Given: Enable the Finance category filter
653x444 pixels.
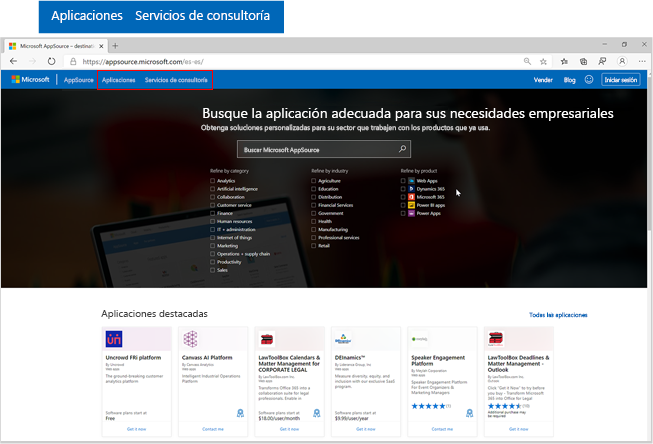Looking at the screenshot, I should coord(212,213).
